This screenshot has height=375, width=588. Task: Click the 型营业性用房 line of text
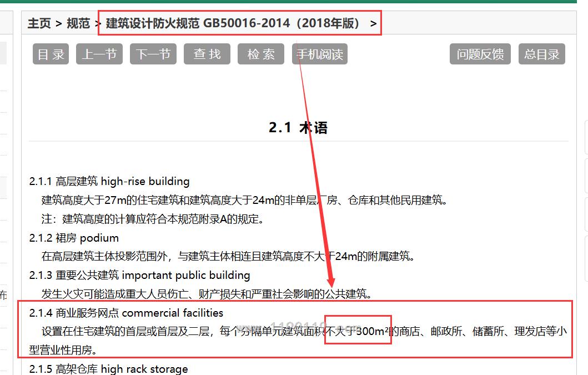pyautogui.click(x=63, y=350)
